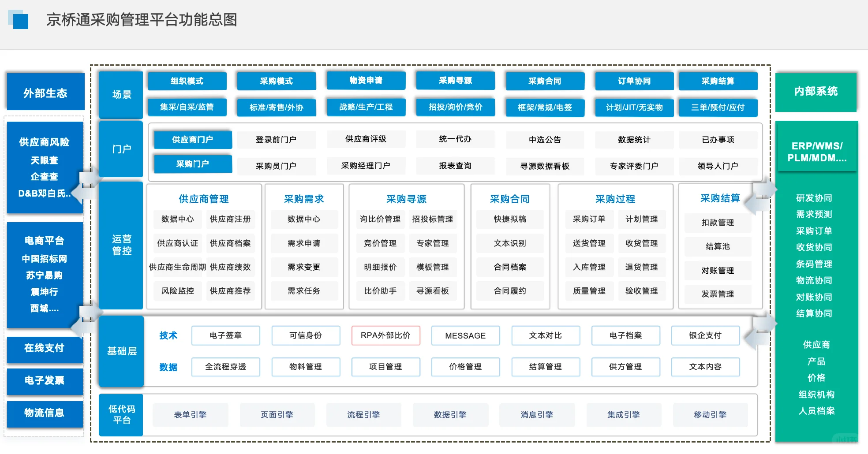Click 中国招标网 in the e-commerce list
The width and height of the screenshot is (868, 454).
(x=45, y=258)
